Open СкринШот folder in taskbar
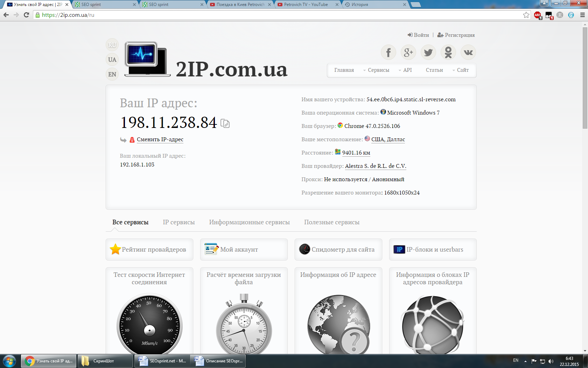The image size is (588, 368). tap(105, 361)
